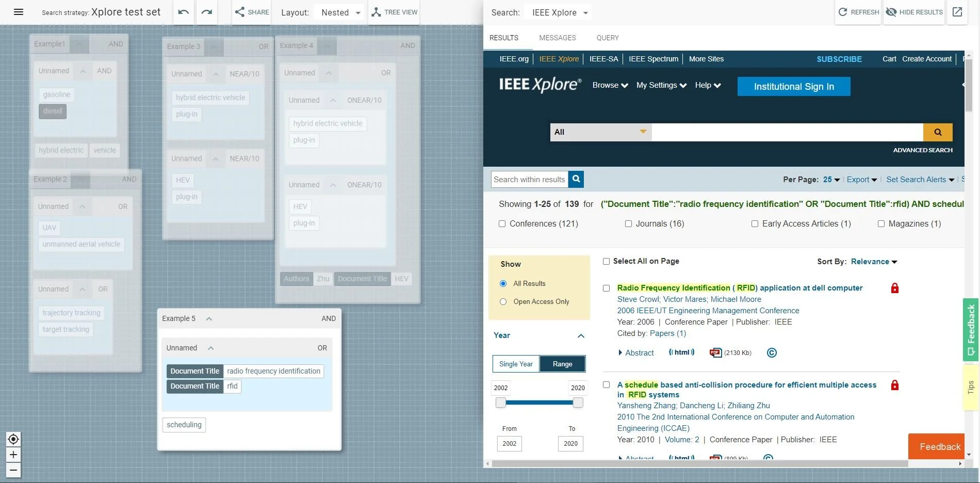The image size is (980, 483).
Task: Open the yellow Tips side tab
Action: 971,387
